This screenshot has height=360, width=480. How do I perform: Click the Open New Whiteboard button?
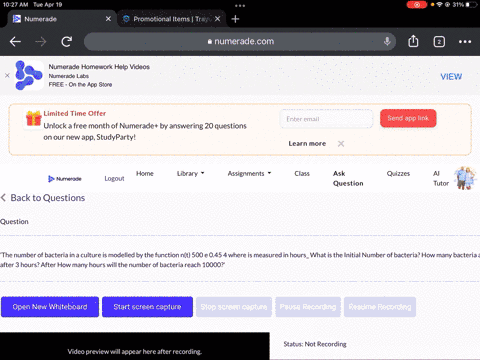(50, 307)
